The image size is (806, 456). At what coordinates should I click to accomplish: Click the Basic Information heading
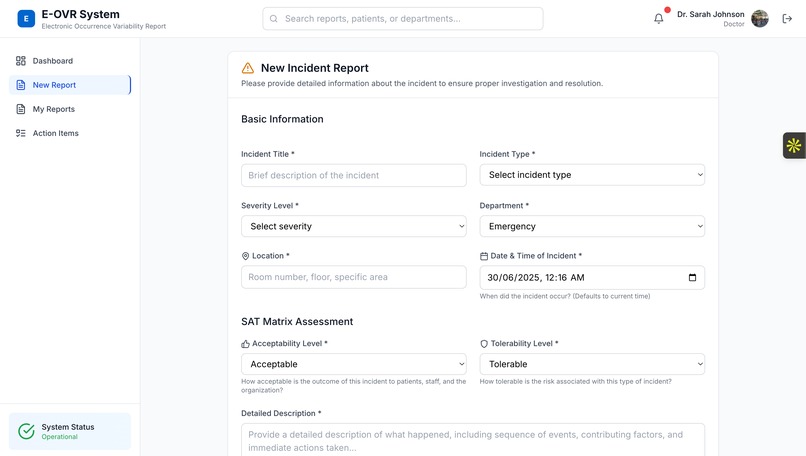pyautogui.click(x=282, y=119)
